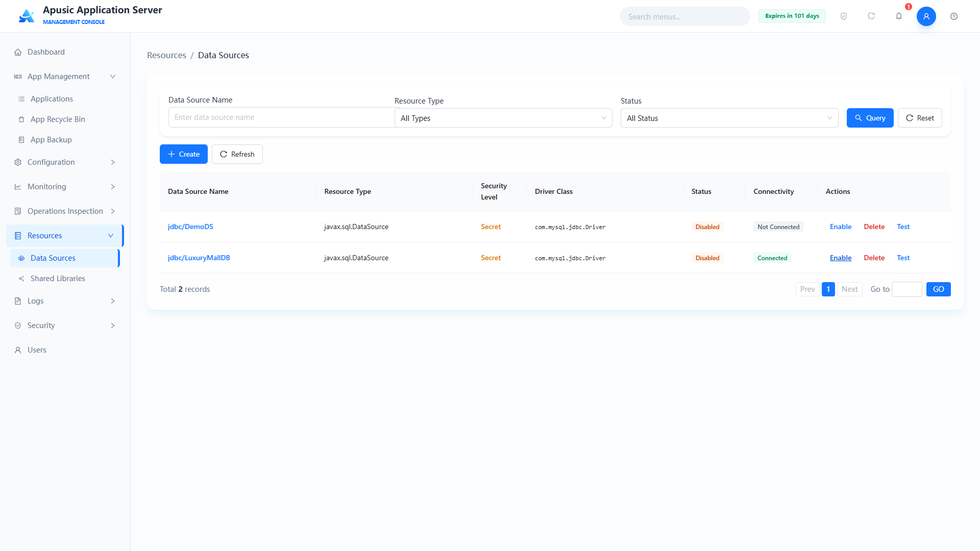Image resolution: width=980 pixels, height=551 pixels.
Task: Expand the Configuration menu chevron
Action: point(113,162)
